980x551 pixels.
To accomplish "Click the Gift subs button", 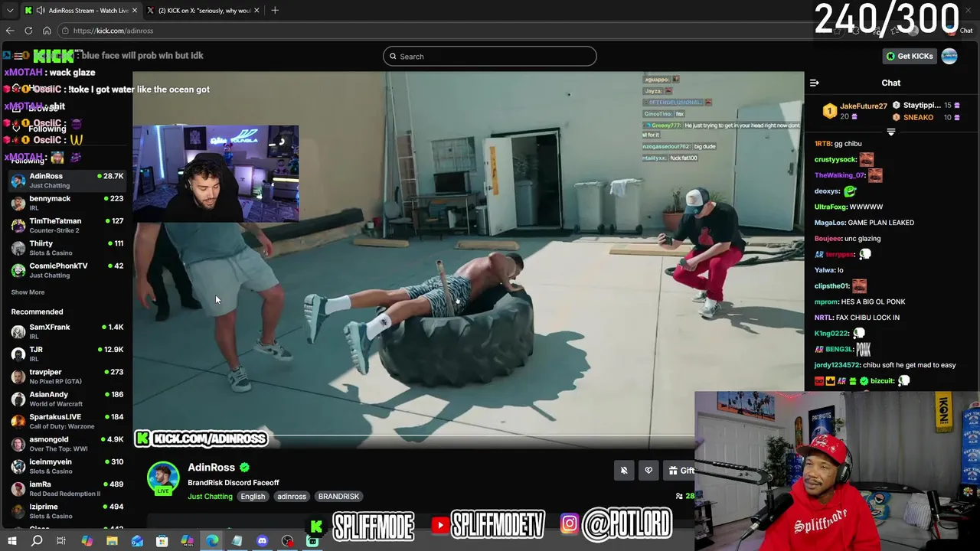I will tap(679, 471).
